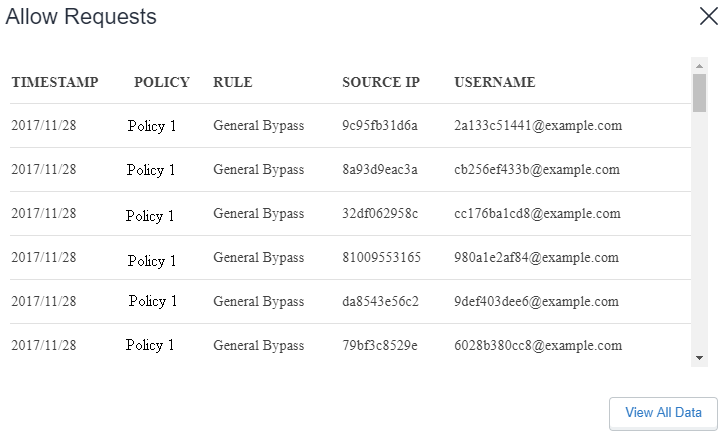
Task: Click username 9def403dee6@example.com
Action: coord(536,302)
